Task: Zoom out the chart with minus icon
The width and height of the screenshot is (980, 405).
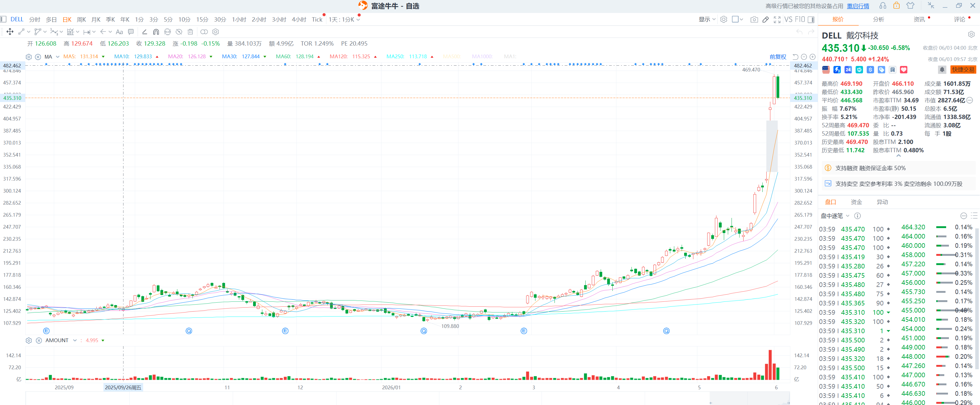Action: pos(804,57)
